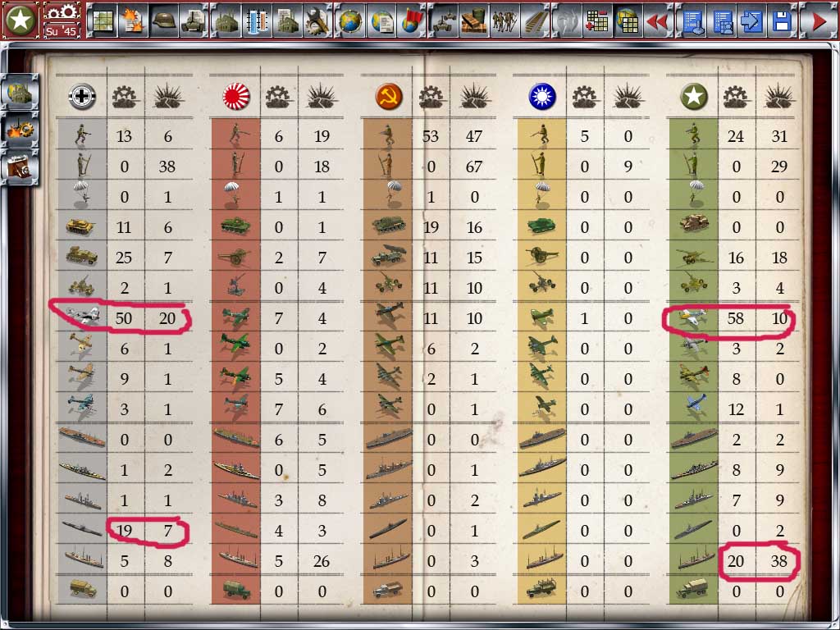
Task: Open the globe world view icon
Action: (351, 21)
